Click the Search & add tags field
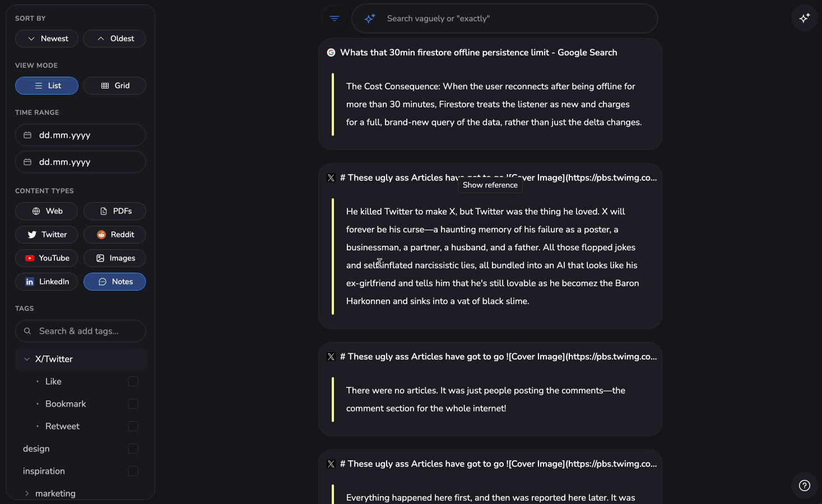 (x=81, y=331)
